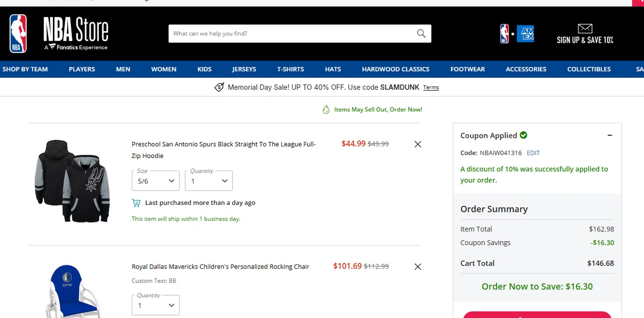Click the search magnifier icon

pos(421,34)
